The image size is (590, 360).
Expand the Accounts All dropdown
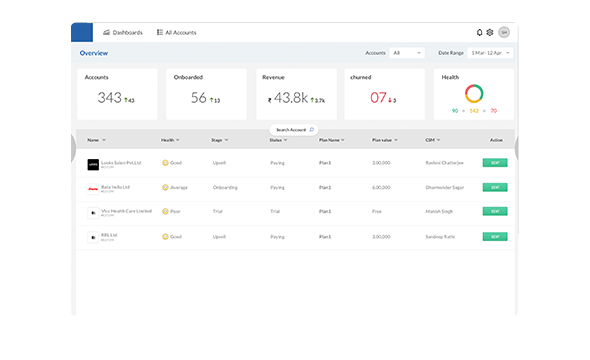pos(407,53)
